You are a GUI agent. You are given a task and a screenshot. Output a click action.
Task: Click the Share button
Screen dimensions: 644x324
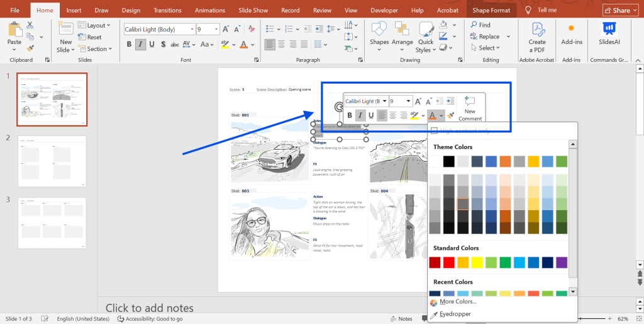[x=620, y=10]
